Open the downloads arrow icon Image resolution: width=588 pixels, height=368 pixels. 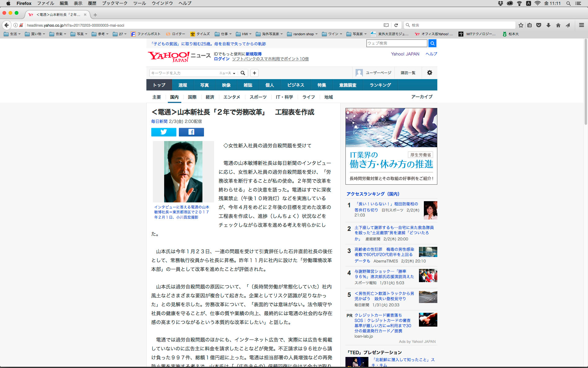click(548, 25)
